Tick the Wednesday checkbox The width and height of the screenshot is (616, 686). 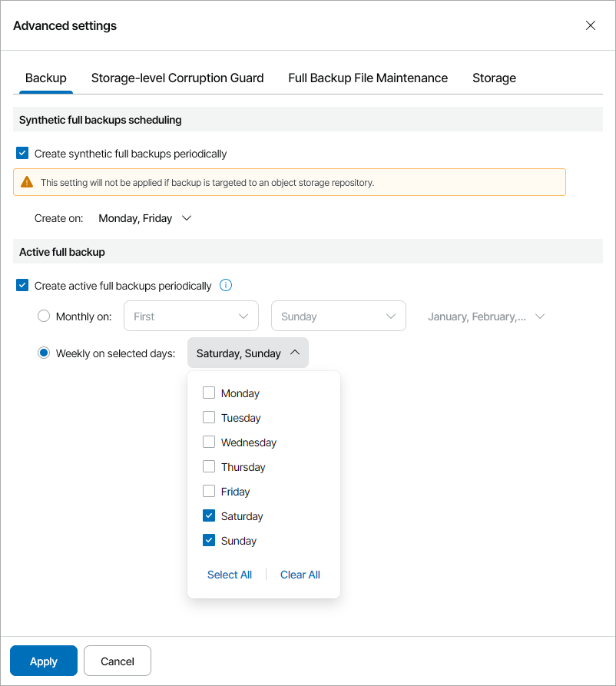tap(209, 442)
